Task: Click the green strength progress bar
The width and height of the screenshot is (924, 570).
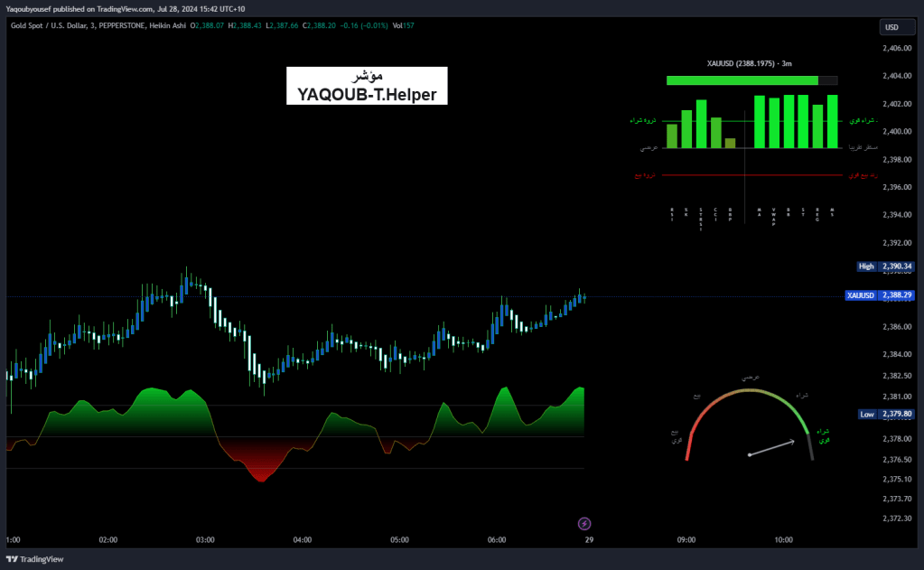Action: [742, 80]
